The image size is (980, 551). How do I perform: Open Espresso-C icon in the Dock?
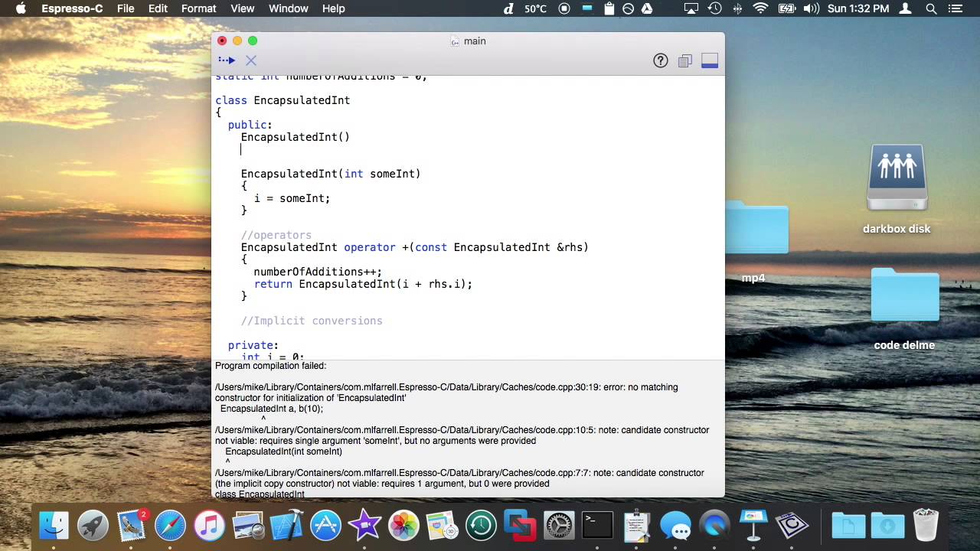click(x=792, y=525)
